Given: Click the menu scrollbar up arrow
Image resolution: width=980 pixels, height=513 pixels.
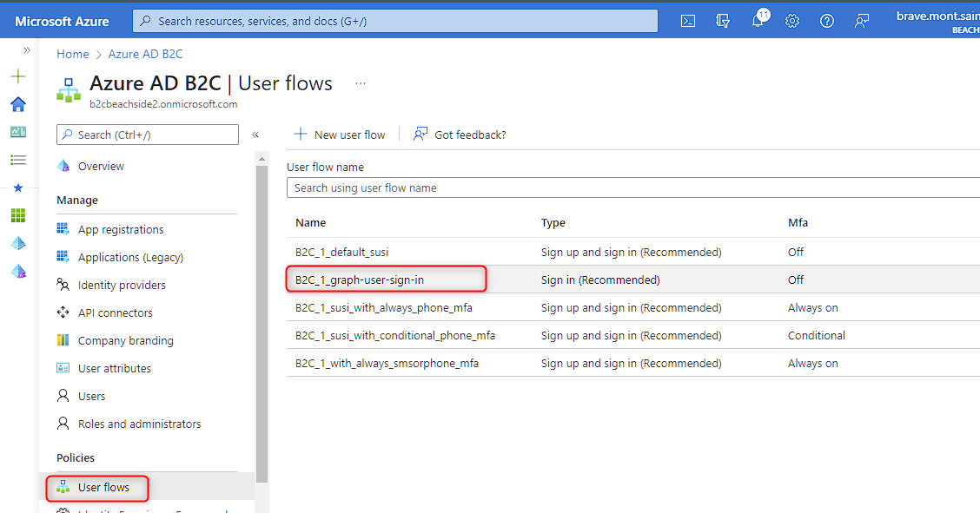Looking at the screenshot, I should tap(262, 160).
